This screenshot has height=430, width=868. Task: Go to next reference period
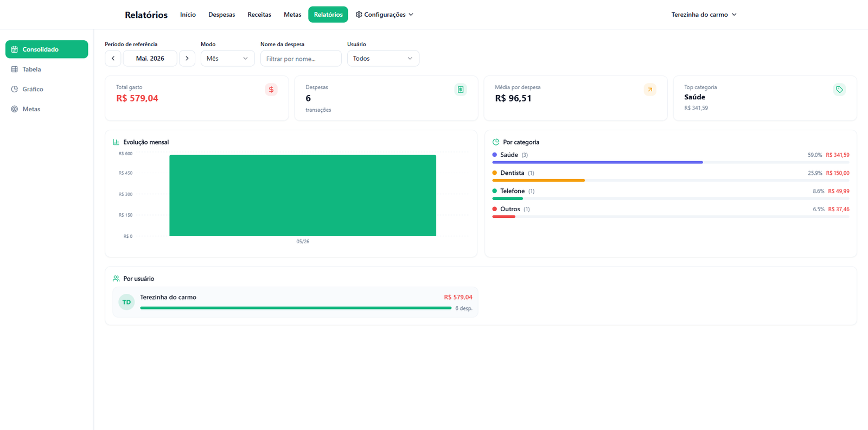pyautogui.click(x=187, y=58)
